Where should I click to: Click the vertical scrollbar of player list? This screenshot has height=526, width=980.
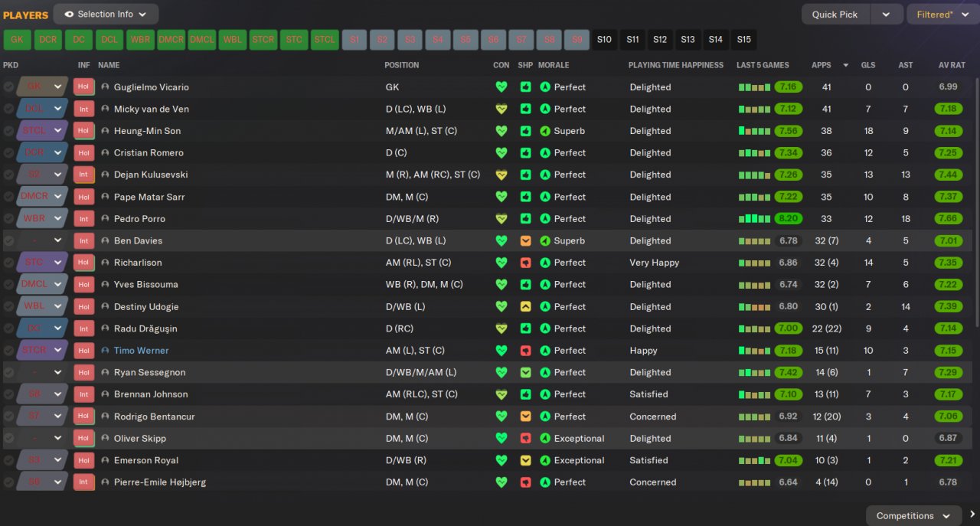tap(976, 203)
